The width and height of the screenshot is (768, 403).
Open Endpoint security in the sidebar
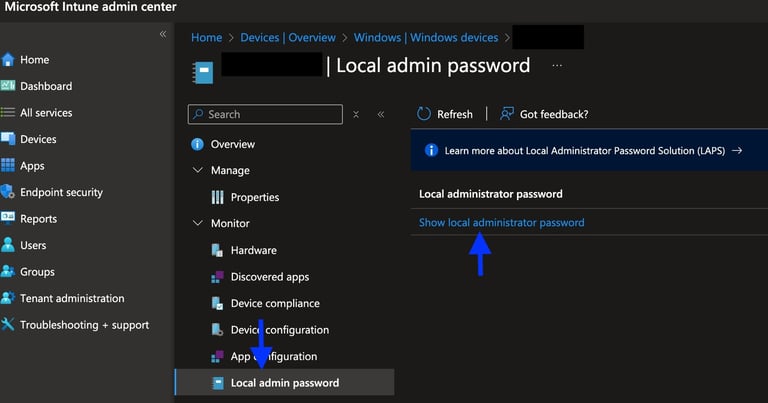click(61, 192)
